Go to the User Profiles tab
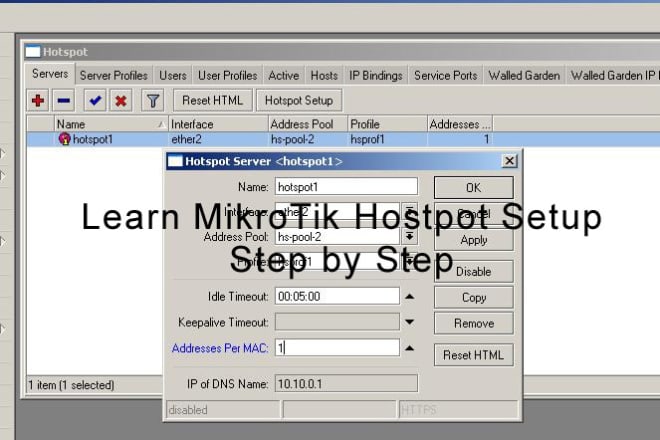 click(227, 75)
